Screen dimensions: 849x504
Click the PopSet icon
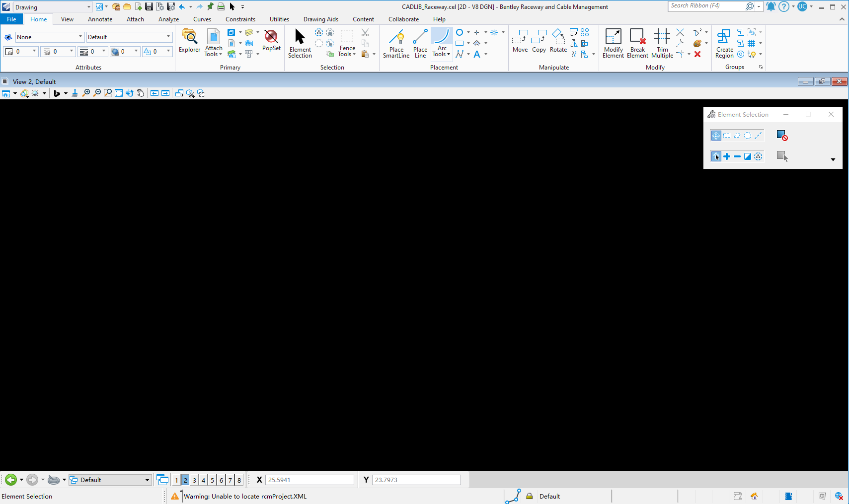271,40
